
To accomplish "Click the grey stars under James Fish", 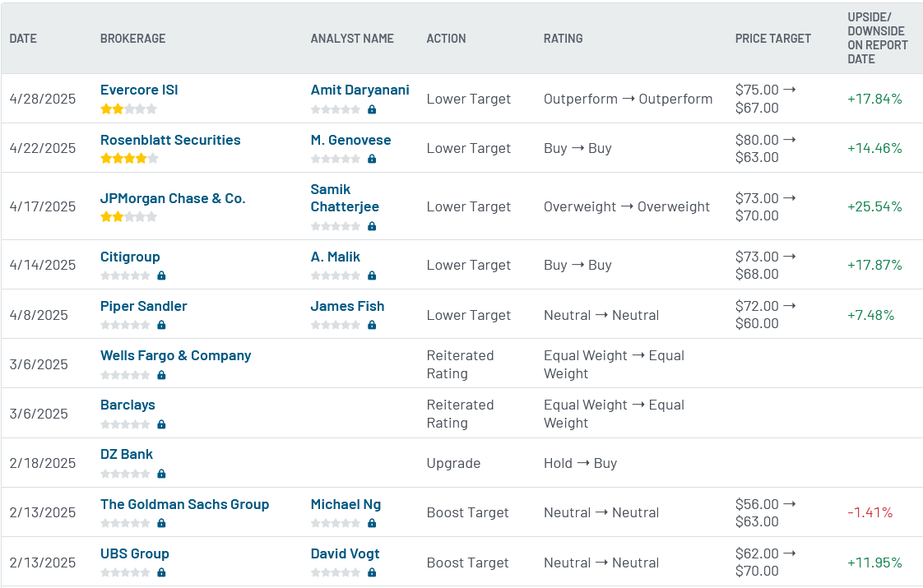I will click(336, 325).
